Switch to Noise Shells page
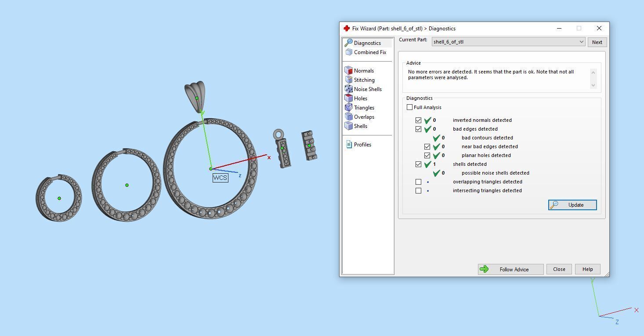The image size is (644, 336). click(368, 89)
